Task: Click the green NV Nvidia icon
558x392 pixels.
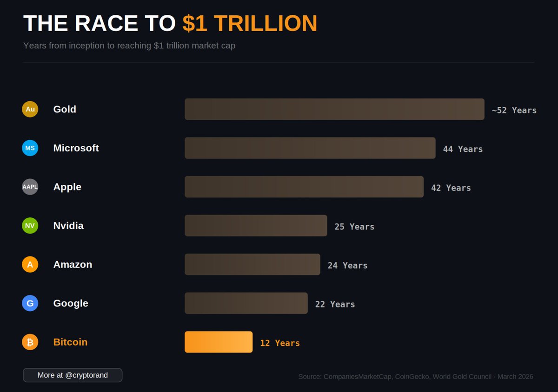Action: [x=30, y=226]
